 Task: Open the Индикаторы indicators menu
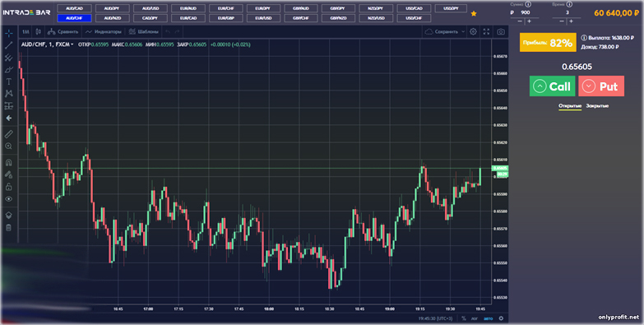(x=104, y=31)
